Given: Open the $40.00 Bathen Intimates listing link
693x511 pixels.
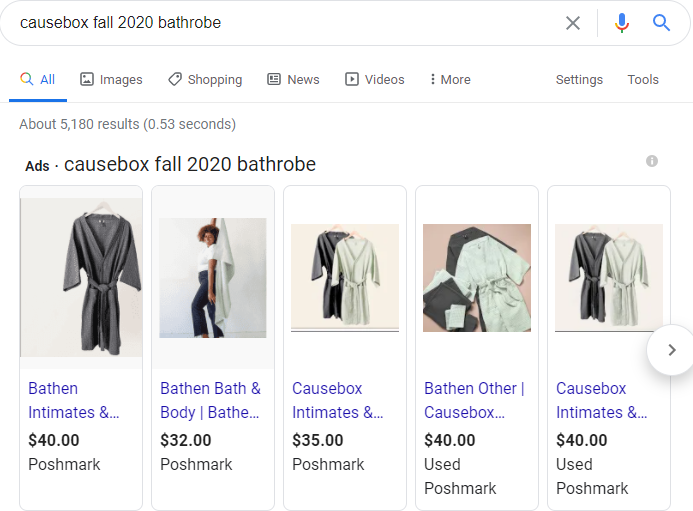Looking at the screenshot, I should 73,400.
